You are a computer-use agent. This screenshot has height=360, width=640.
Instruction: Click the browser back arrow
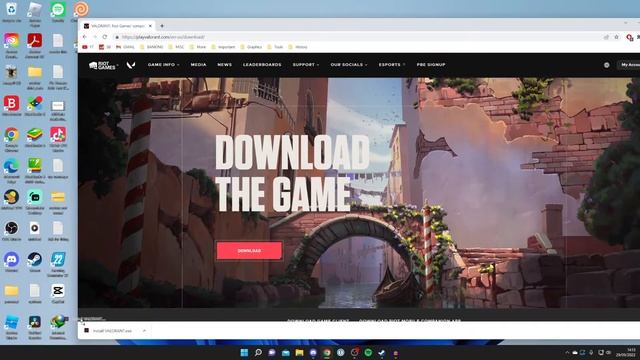click(x=85, y=37)
